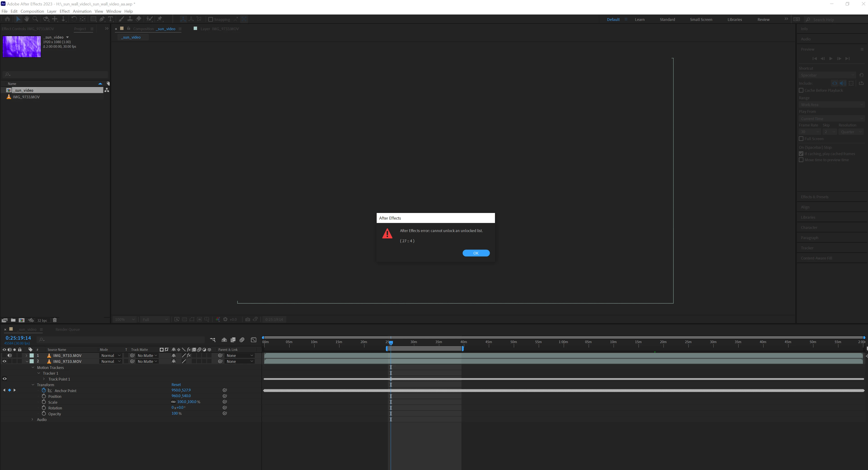The image size is (868, 470).
Task: Select the Type tool
Action: 110,19
